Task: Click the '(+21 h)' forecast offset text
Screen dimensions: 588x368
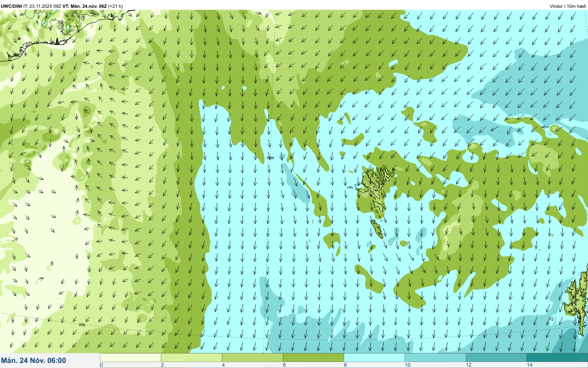Action: click(115, 6)
